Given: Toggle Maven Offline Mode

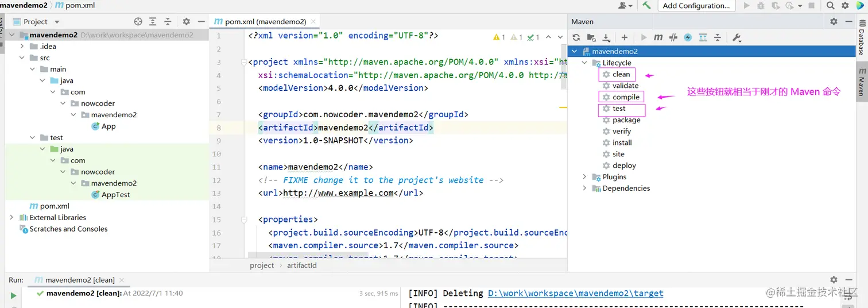Looking at the screenshot, I should coord(673,37).
